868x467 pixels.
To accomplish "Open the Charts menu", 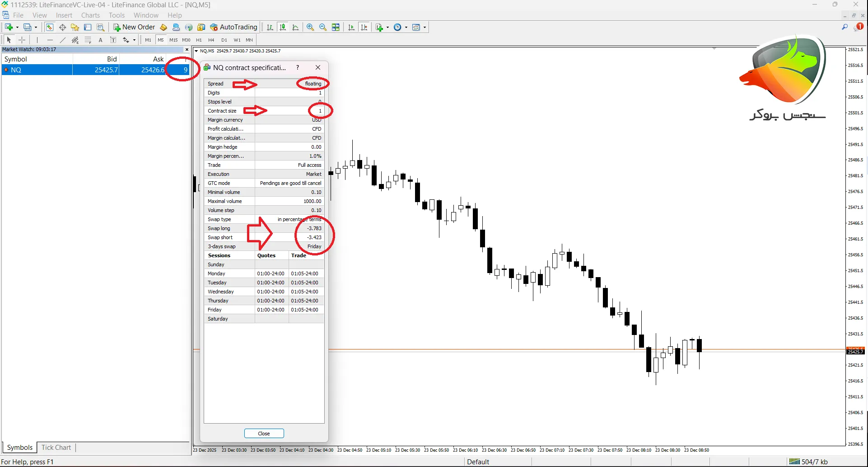I will (90, 15).
